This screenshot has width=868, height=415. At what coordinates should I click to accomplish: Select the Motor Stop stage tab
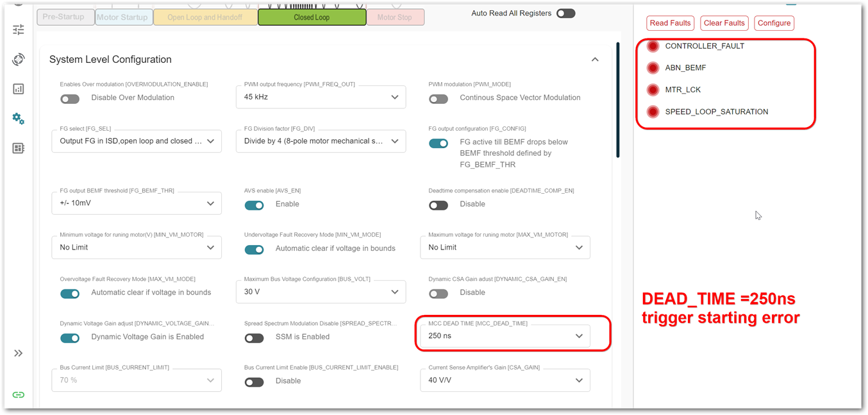pyautogui.click(x=396, y=17)
